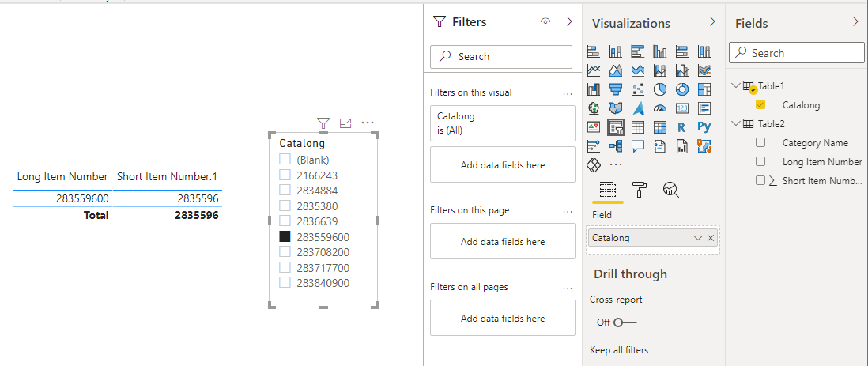868x366 pixels.
Task: Click the 283559600 table cell
Action: [x=82, y=198]
